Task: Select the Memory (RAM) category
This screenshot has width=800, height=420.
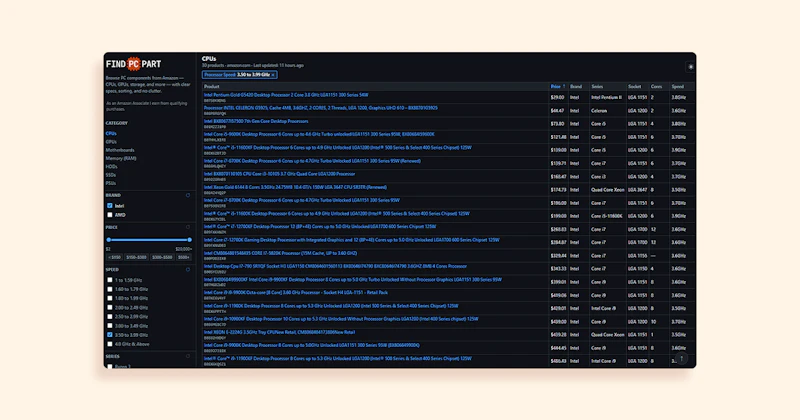Action: (x=121, y=158)
